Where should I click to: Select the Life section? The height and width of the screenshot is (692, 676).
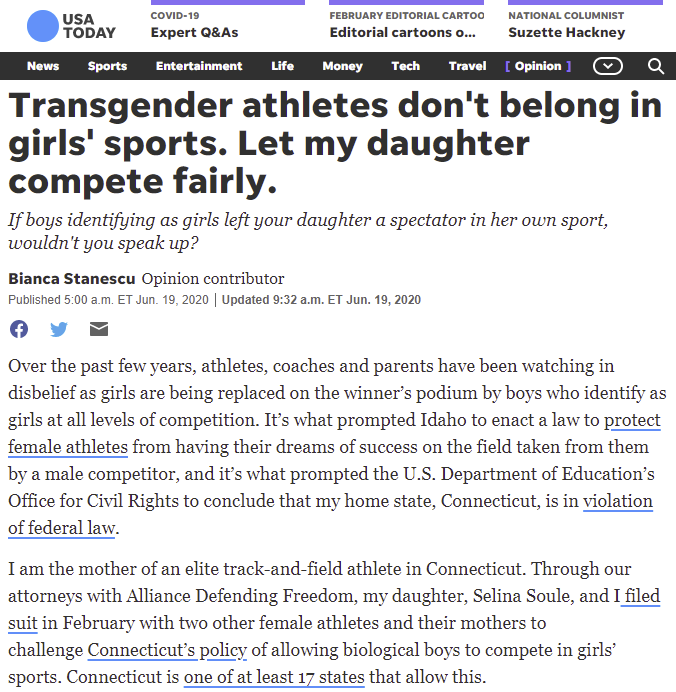click(x=282, y=66)
